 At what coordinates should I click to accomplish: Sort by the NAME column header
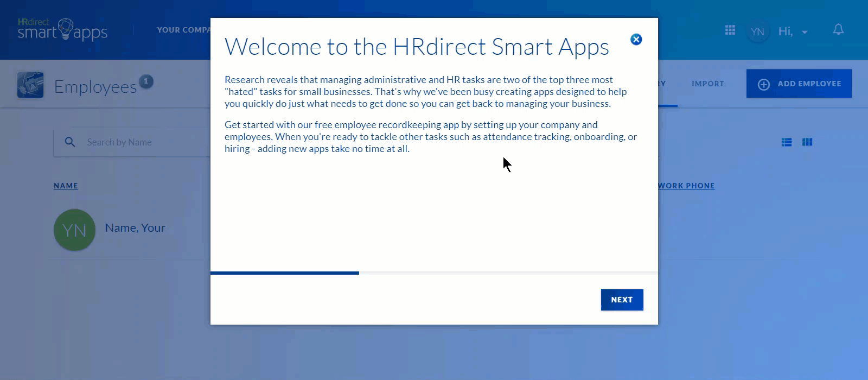66,186
